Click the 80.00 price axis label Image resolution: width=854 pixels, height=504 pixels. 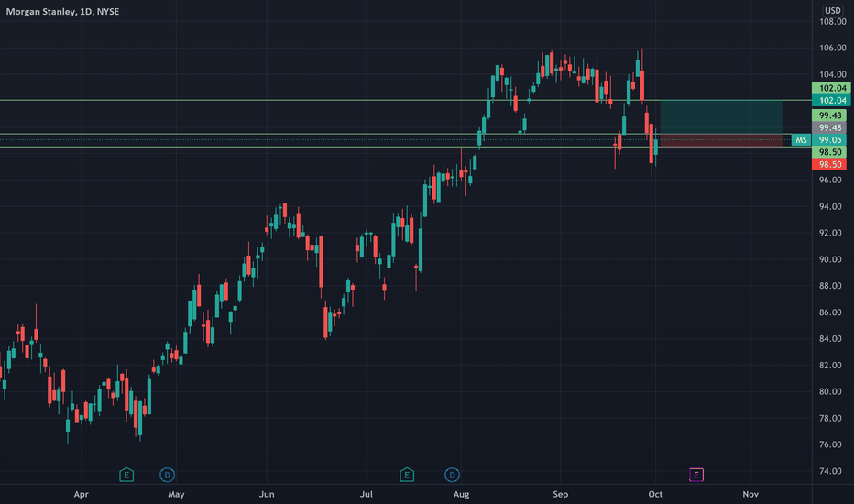click(830, 391)
